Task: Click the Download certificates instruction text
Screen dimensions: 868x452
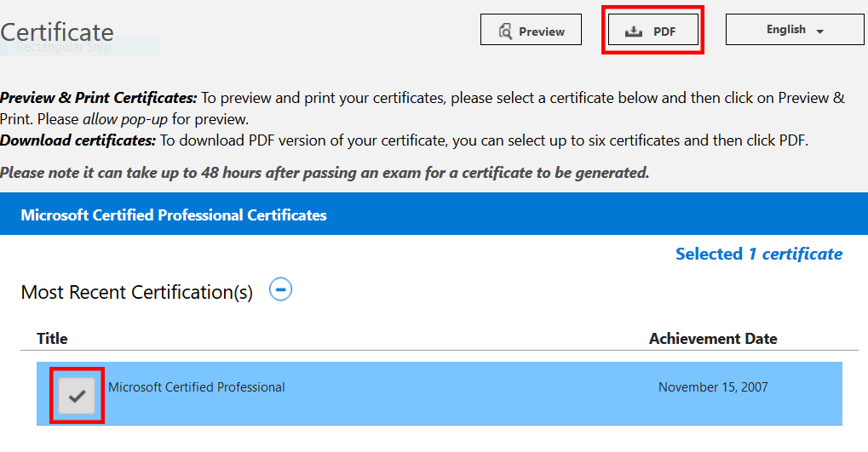Action: click(78, 140)
